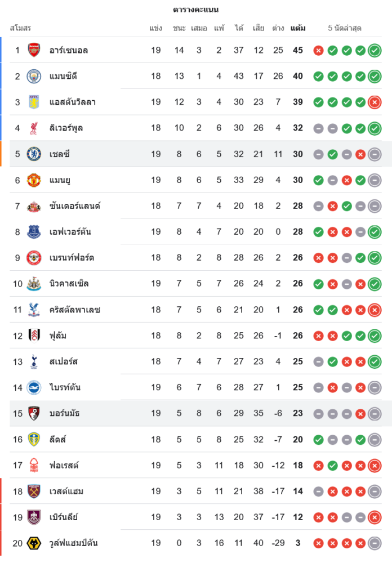The width and height of the screenshot is (392, 563).
Task: Click the สโมสร club column header
Action: coord(20,28)
